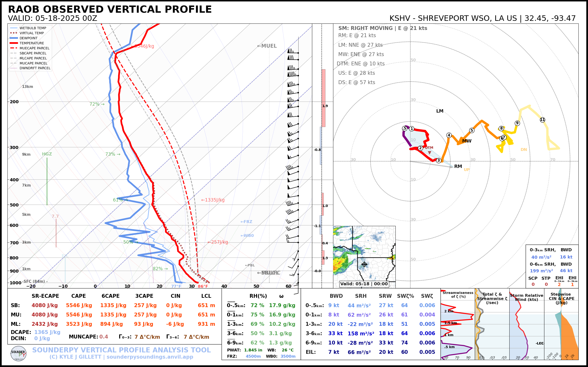588x367 pixels.
Task: Click hodograph height marker 9
Action: [517, 123]
